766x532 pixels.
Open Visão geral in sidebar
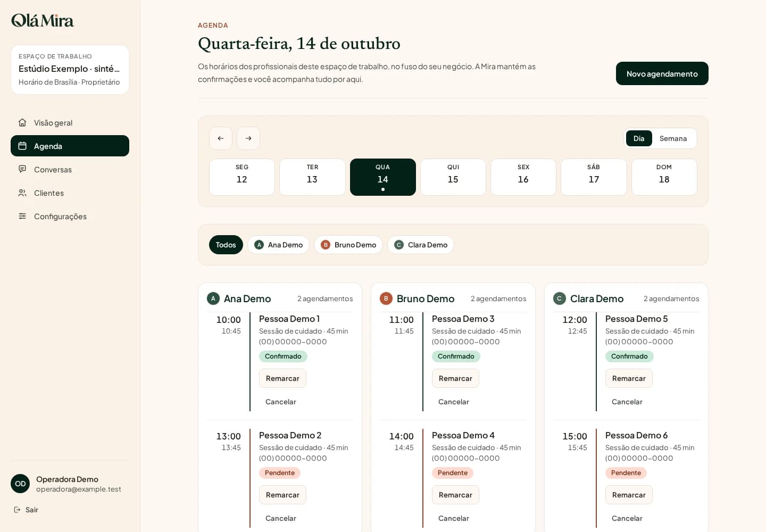[70, 122]
